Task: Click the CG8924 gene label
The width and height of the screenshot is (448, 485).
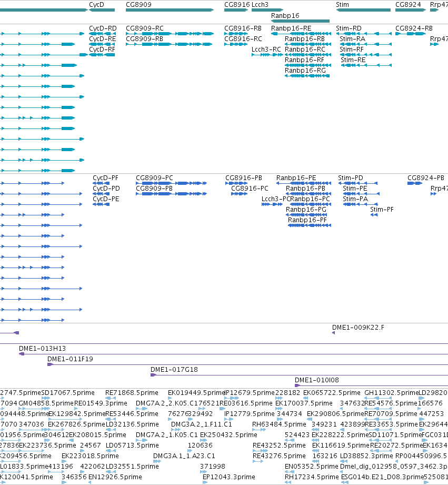Action: coord(408,5)
